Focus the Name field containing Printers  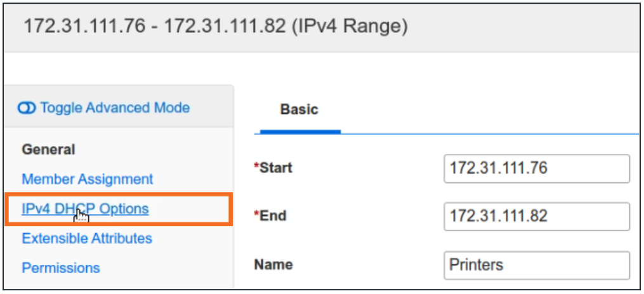click(536, 264)
